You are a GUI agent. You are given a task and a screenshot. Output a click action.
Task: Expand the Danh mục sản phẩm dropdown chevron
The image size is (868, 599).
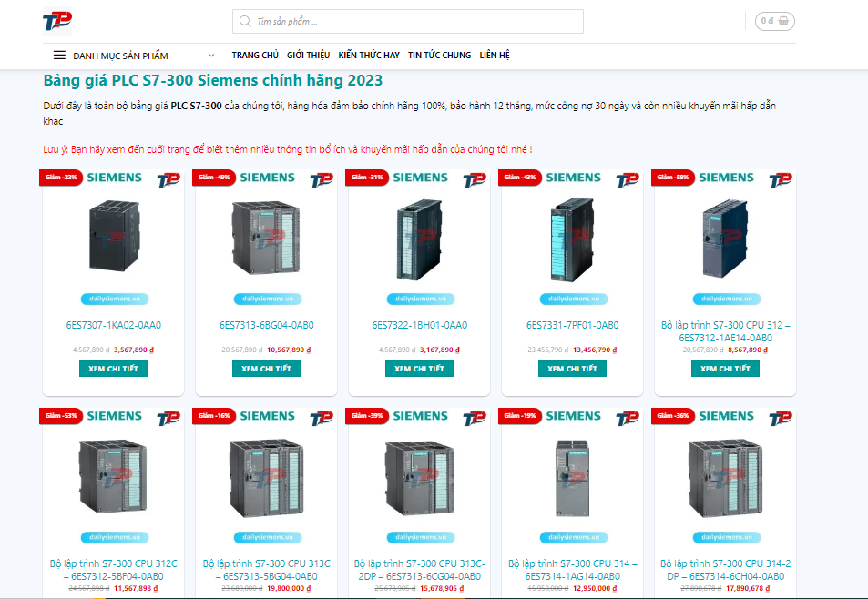pos(211,56)
